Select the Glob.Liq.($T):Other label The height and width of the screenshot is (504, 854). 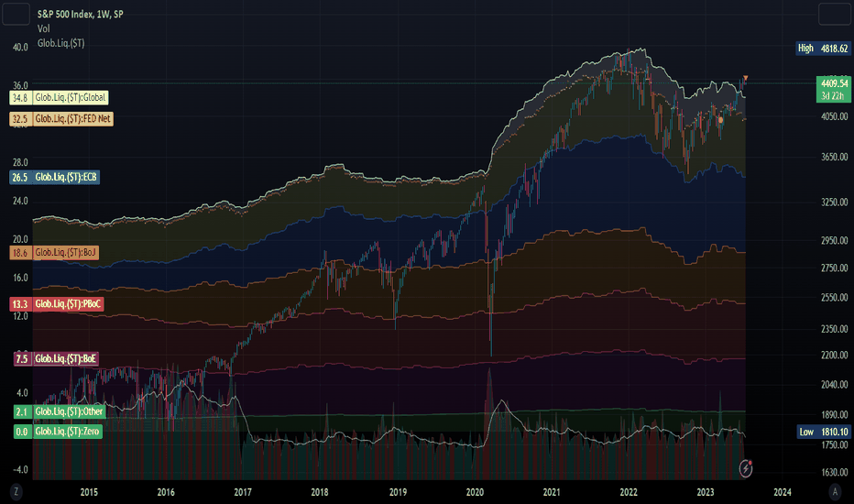(69, 412)
